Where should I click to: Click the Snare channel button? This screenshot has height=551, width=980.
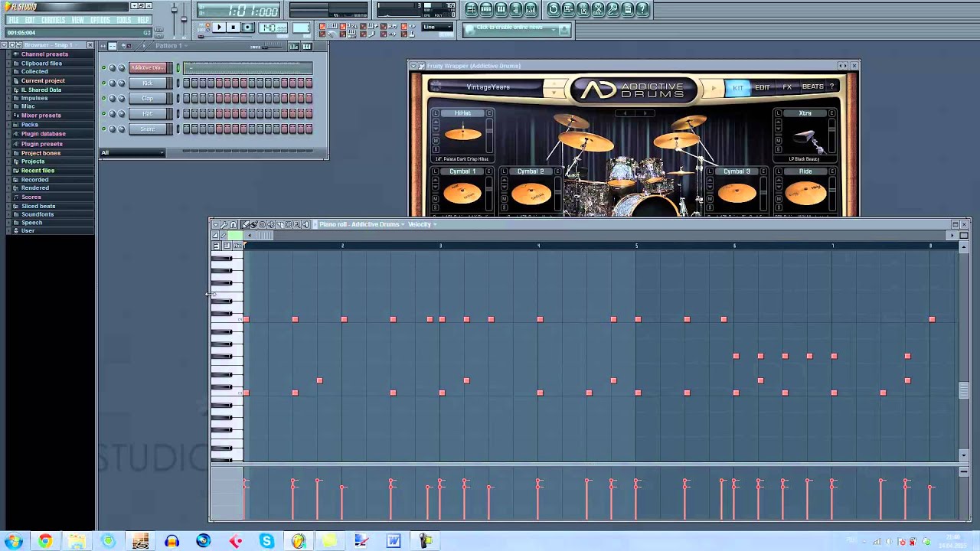(148, 129)
